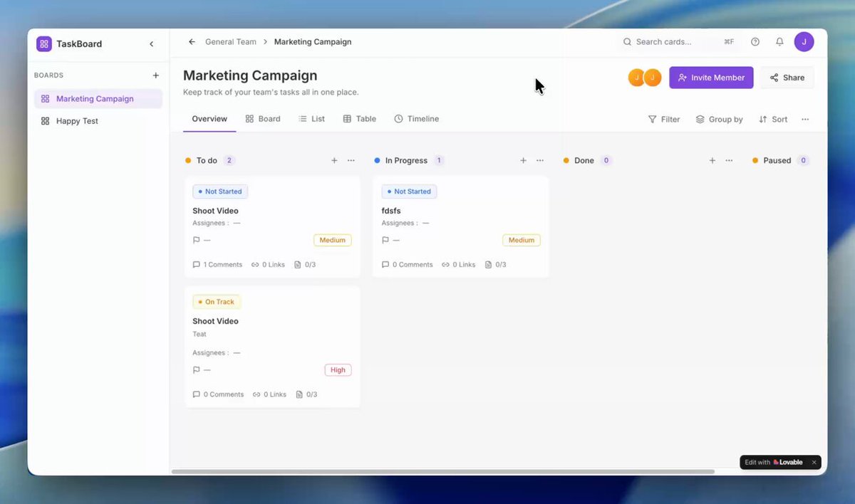Screen dimensions: 855x504
Task: Open the General Team breadcrumb
Action: (231, 42)
